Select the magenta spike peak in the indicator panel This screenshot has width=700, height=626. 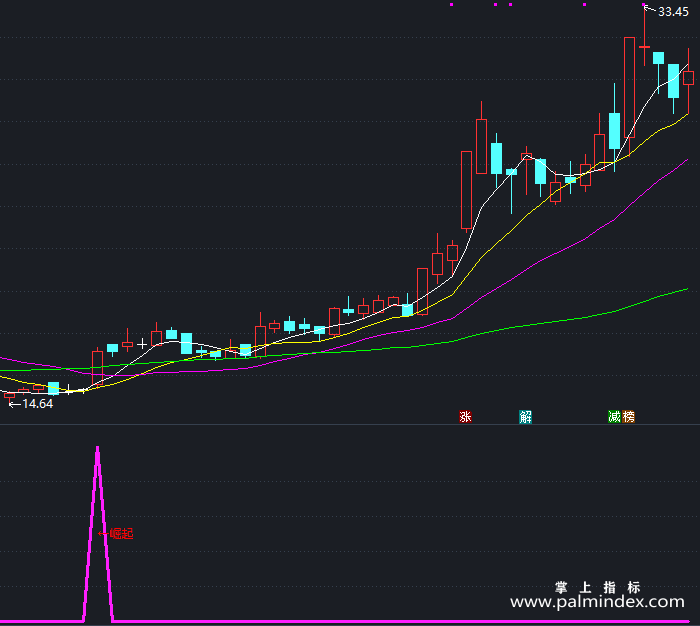pos(97,450)
